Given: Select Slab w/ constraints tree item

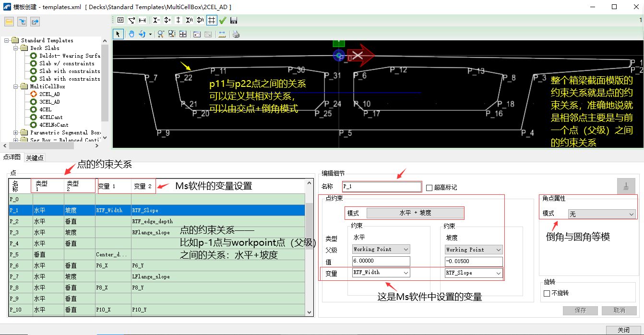Looking at the screenshot, I should tap(67, 63).
